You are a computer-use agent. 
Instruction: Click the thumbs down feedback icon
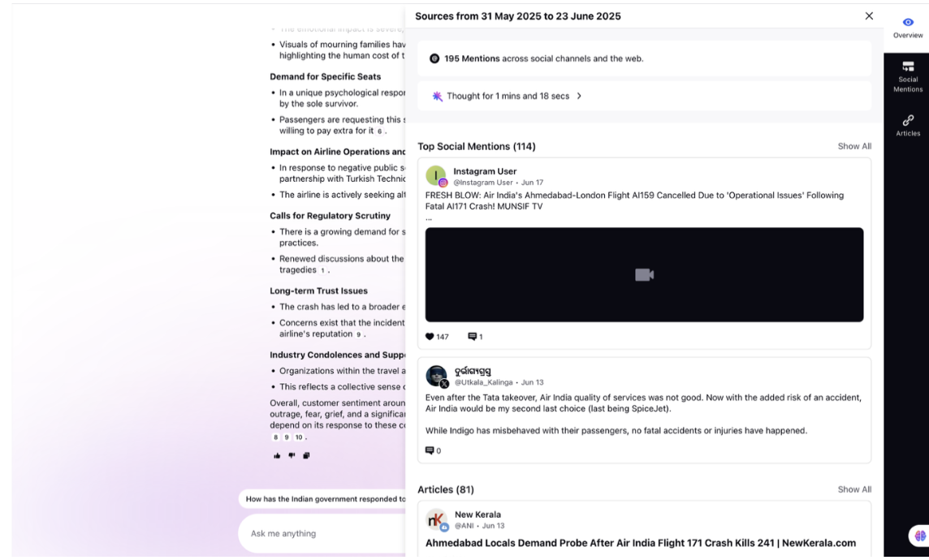pos(292,455)
